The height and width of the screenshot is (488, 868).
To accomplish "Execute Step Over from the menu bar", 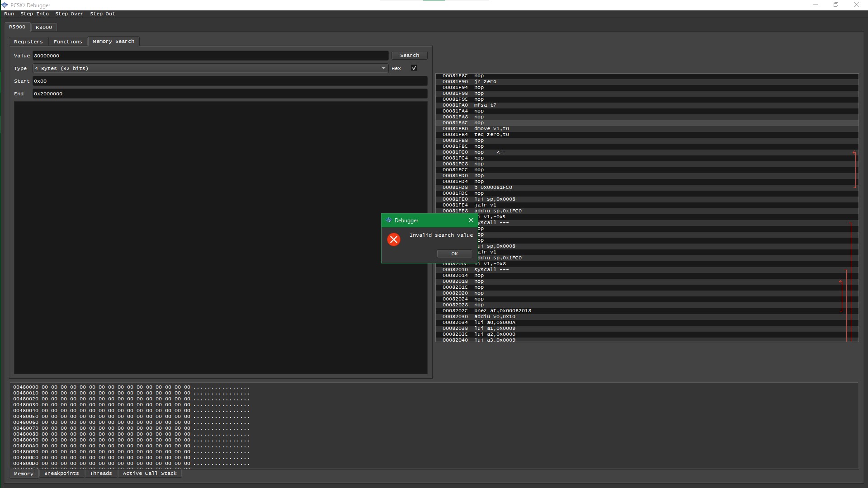I will (x=69, y=14).
